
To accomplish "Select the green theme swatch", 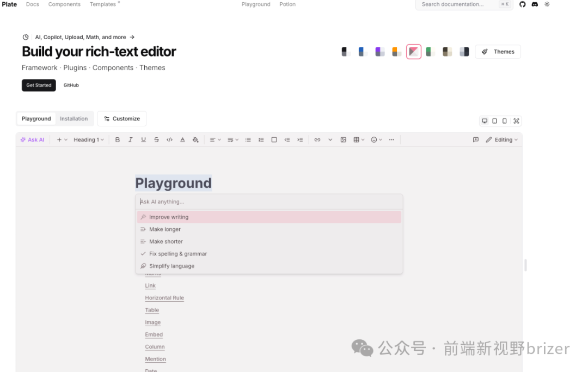I will [x=430, y=52].
